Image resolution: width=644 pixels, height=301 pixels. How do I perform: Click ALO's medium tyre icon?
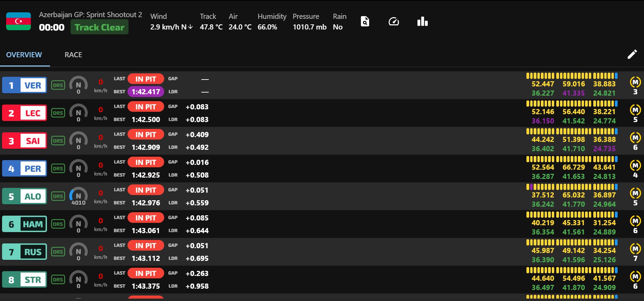(635, 193)
